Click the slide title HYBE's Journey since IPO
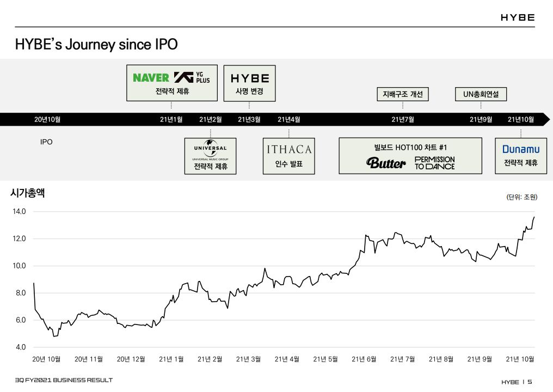The height and width of the screenshot is (392, 553). 96,45
